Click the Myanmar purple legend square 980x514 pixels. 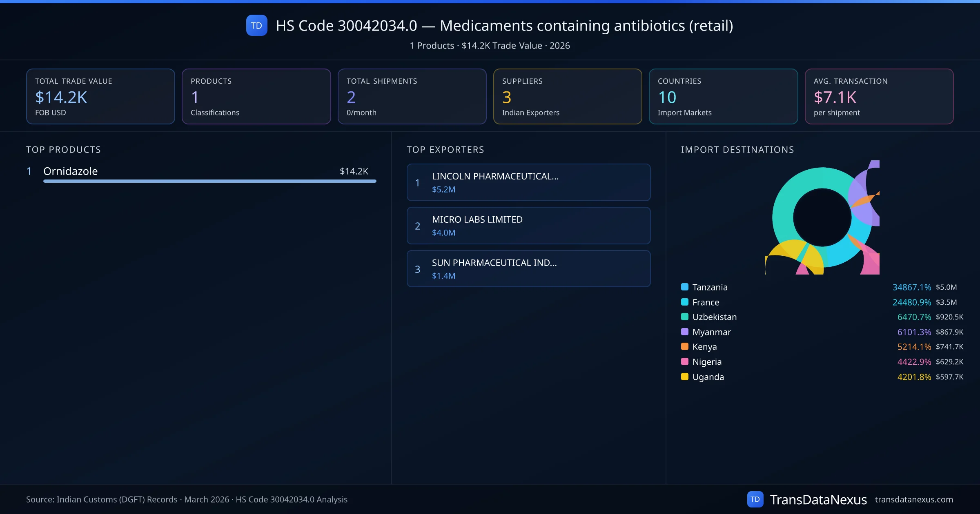(x=685, y=332)
